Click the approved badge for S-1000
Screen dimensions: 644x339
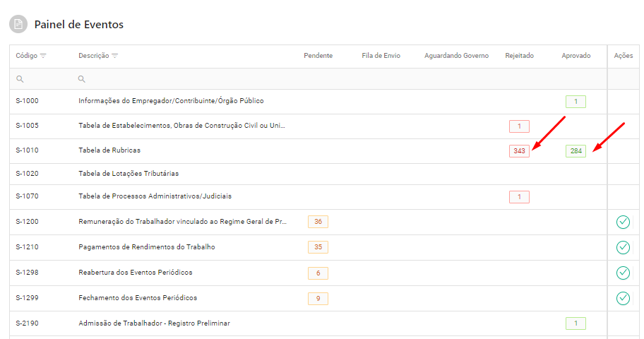(x=576, y=102)
